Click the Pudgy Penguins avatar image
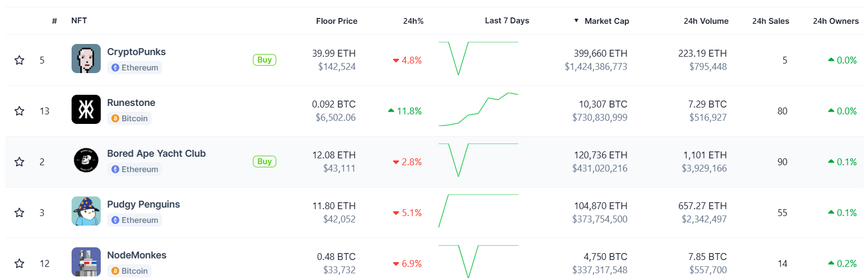Image resolution: width=868 pixels, height=278 pixels. [86, 211]
